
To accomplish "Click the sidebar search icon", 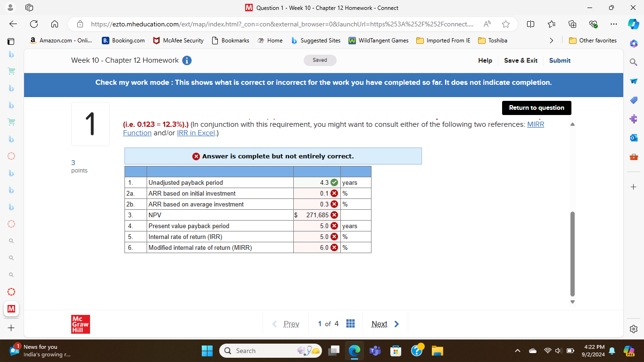I will pos(634,62).
